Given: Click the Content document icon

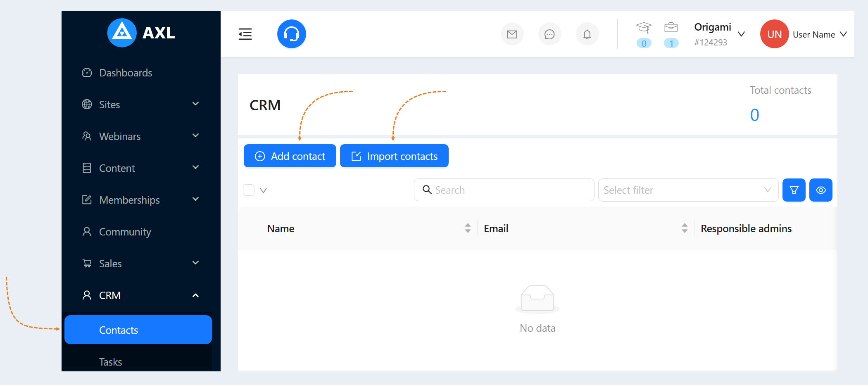Looking at the screenshot, I should coord(87,168).
